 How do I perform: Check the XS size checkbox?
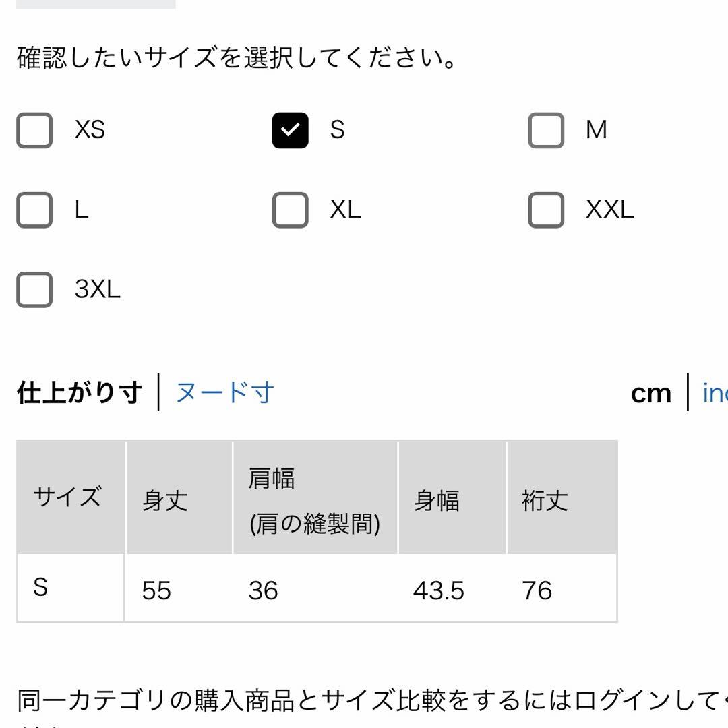[34, 131]
